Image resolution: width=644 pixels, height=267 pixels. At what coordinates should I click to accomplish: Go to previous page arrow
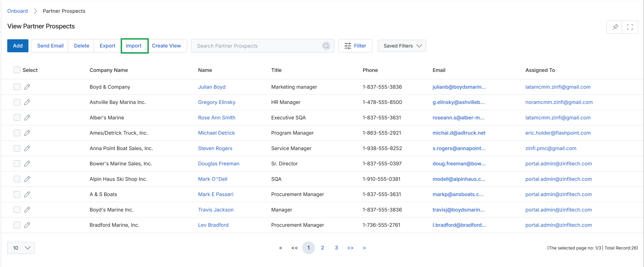pyautogui.click(x=280, y=248)
